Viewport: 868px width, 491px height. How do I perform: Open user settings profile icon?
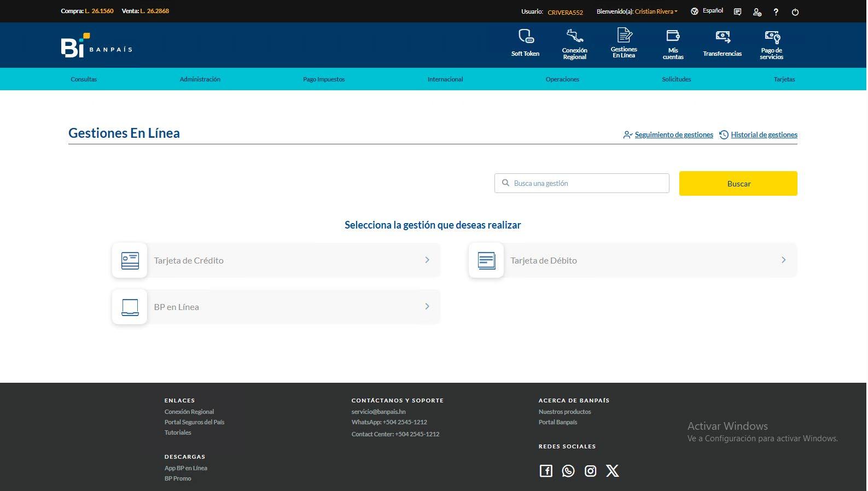(x=757, y=11)
